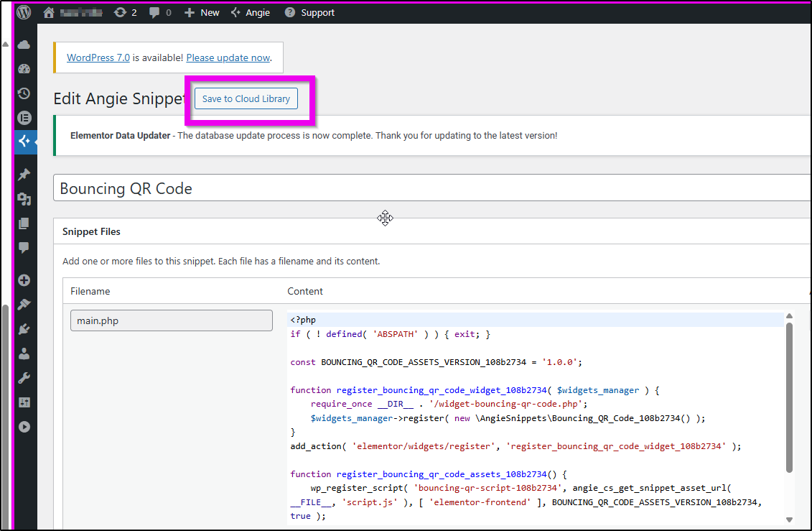Click the require_once __DIR__ code line

coord(449,404)
